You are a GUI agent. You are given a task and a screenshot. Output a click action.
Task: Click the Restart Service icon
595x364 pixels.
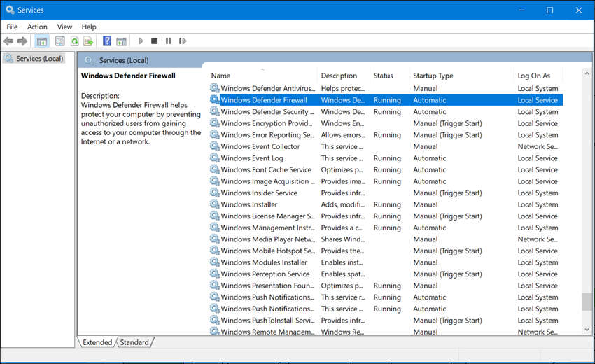[x=183, y=41]
